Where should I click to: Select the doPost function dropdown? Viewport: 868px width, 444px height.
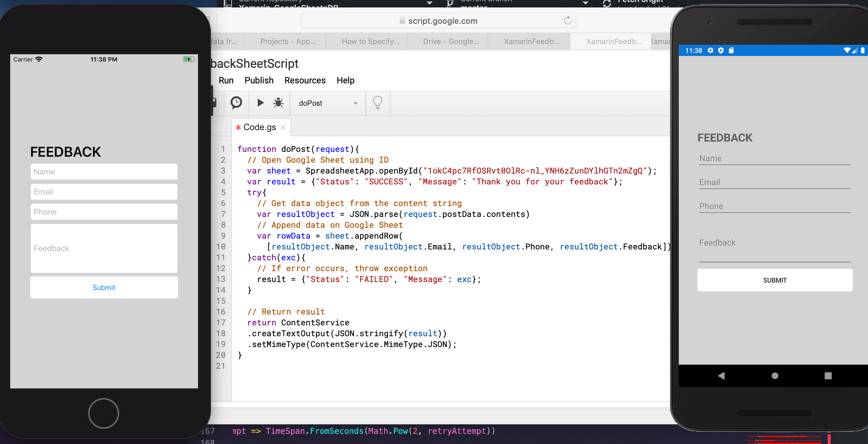point(325,103)
